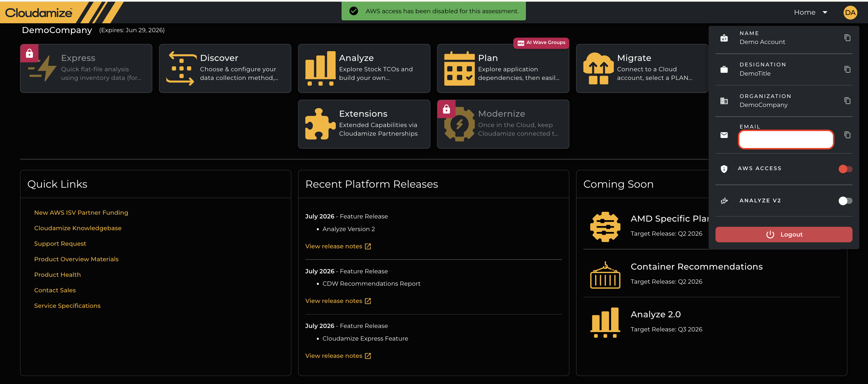The height and width of the screenshot is (384, 868).
Task: Click the Plan calendar icon
Action: [459, 68]
